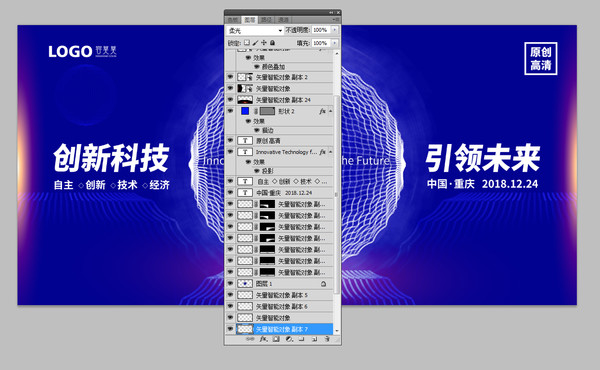Select the 图层 1 layer name
600x370 pixels.
click(264, 284)
